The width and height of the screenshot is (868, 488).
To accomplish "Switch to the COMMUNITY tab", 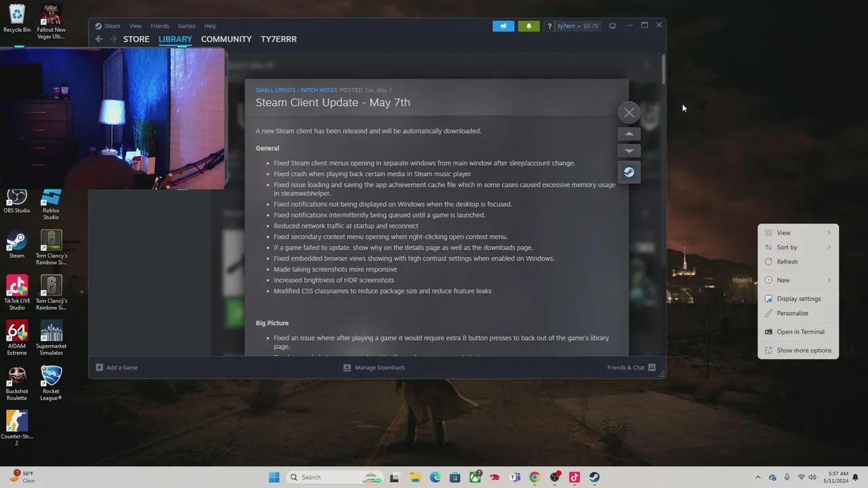I will tap(226, 39).
